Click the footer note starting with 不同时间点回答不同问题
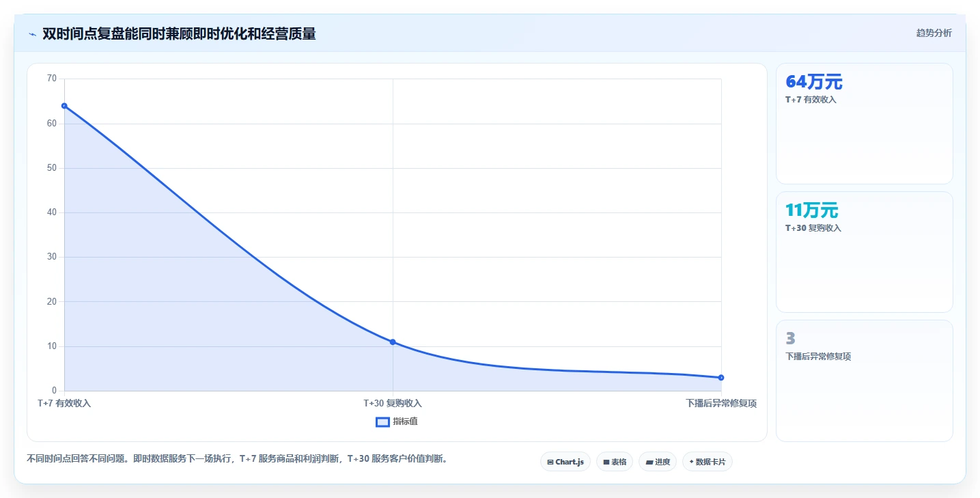Viewport: 980px width, 498px height. click(237, 459)
